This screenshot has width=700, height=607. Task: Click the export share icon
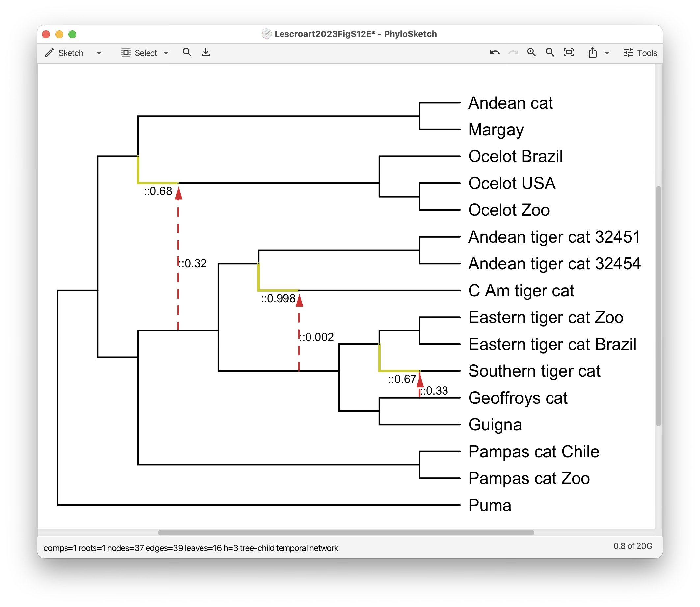593,52
